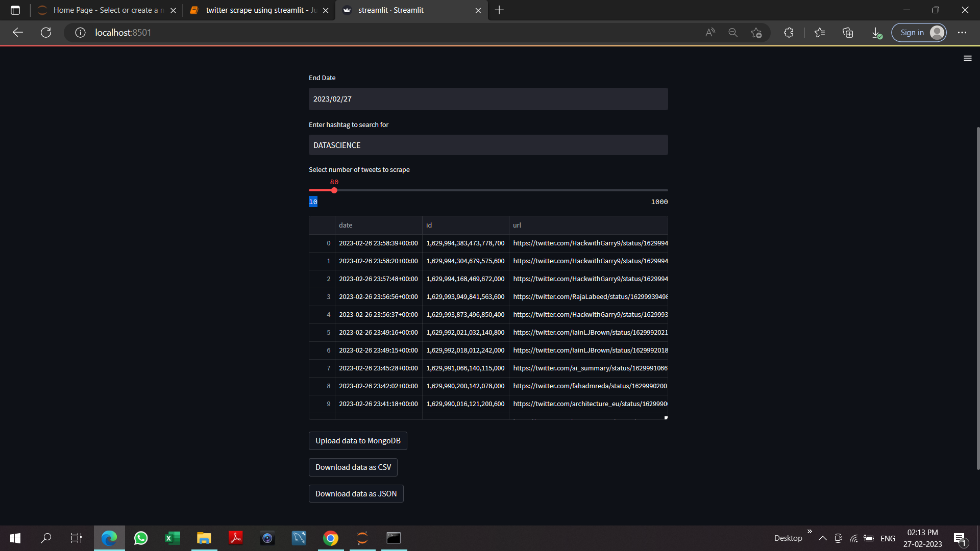Open the terminal from the taskbar
Screen dimensions: 980x551
pyautogui.click(x=394, y=538)
